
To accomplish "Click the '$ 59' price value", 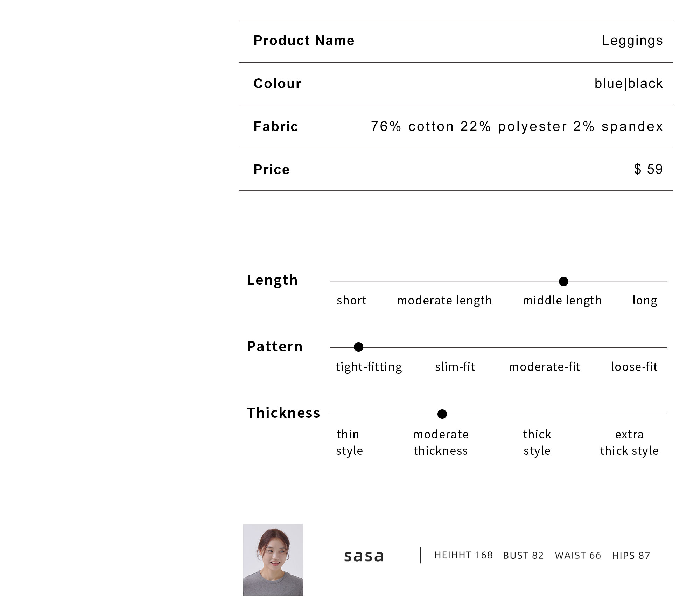I will click(648, 169).
